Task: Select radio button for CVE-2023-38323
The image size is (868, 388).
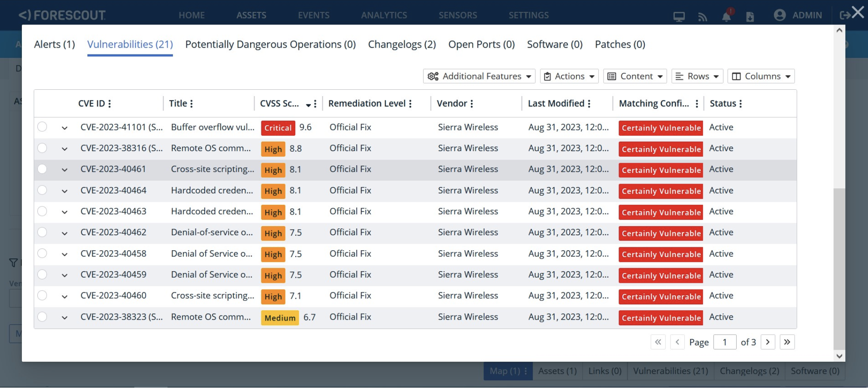Action: click(42, 317)
